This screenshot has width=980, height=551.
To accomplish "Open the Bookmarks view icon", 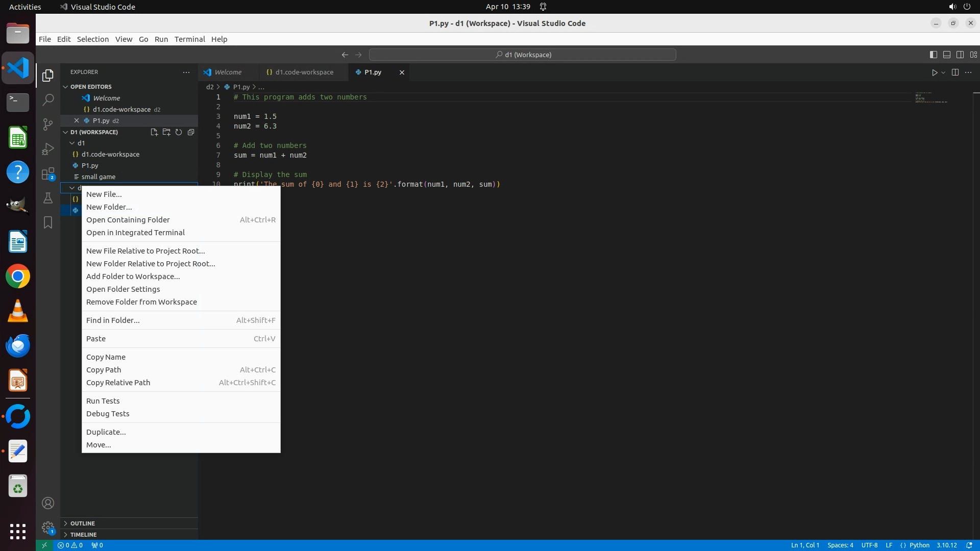I will point(48,222).
